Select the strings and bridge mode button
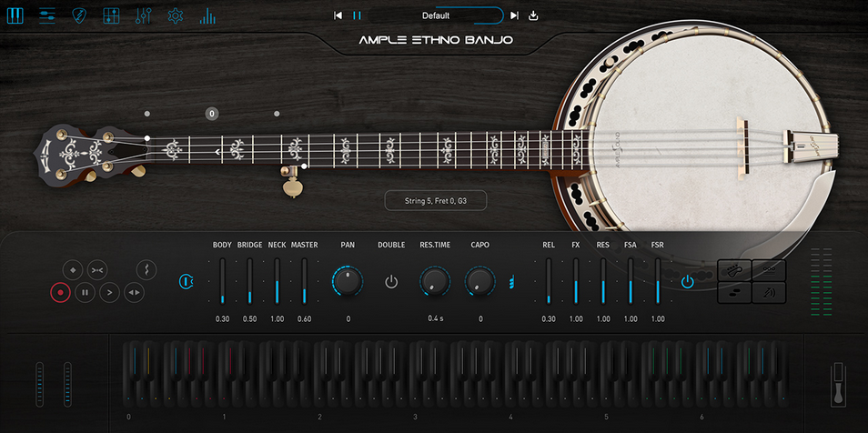 tap(769, 270)
